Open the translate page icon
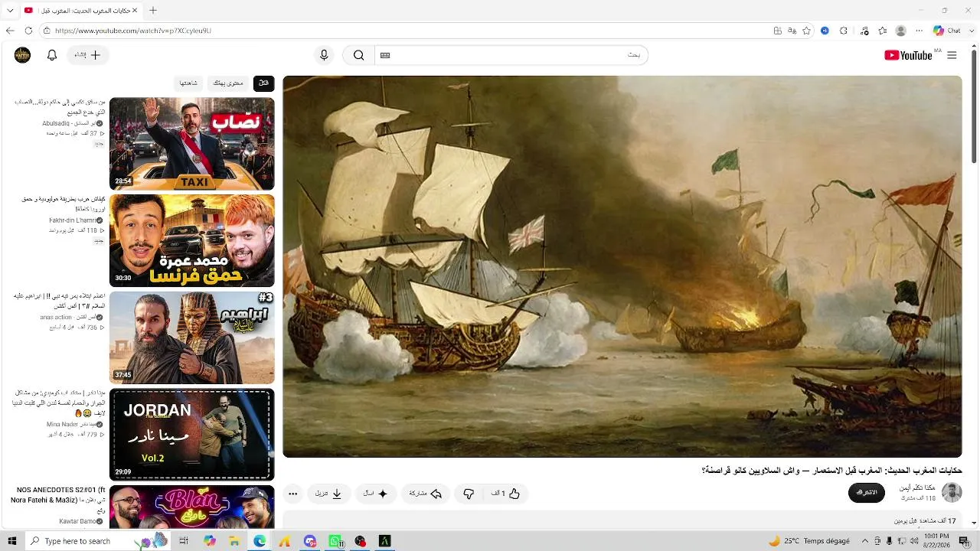 pyautogui.click(x=792, y=31)
